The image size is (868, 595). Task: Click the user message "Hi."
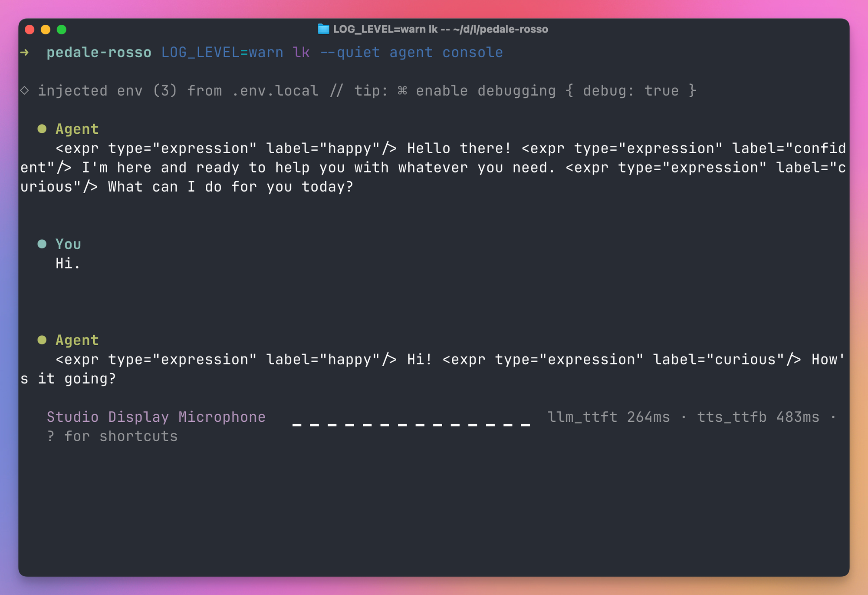coord(68,263)
